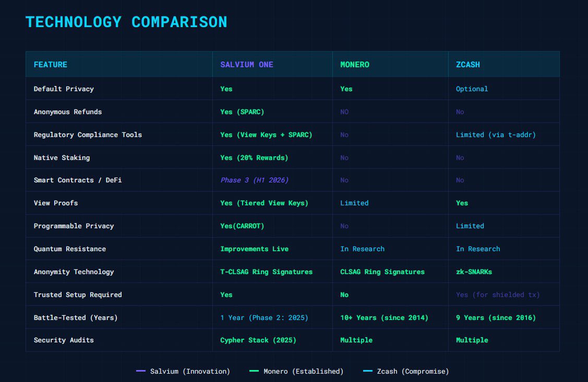
Task: Click Monero No in Native Staking row
Action: click(344, 158)
